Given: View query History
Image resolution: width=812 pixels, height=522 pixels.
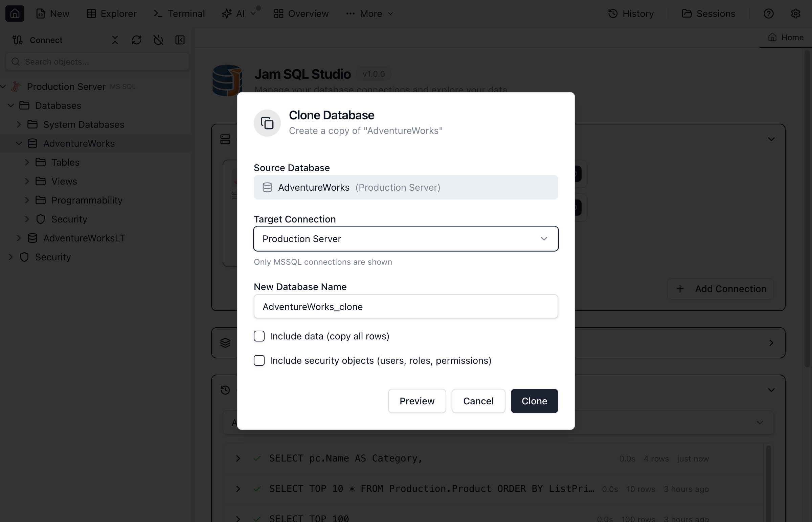Looking at the screenshot, I should (x=630, y=14).
